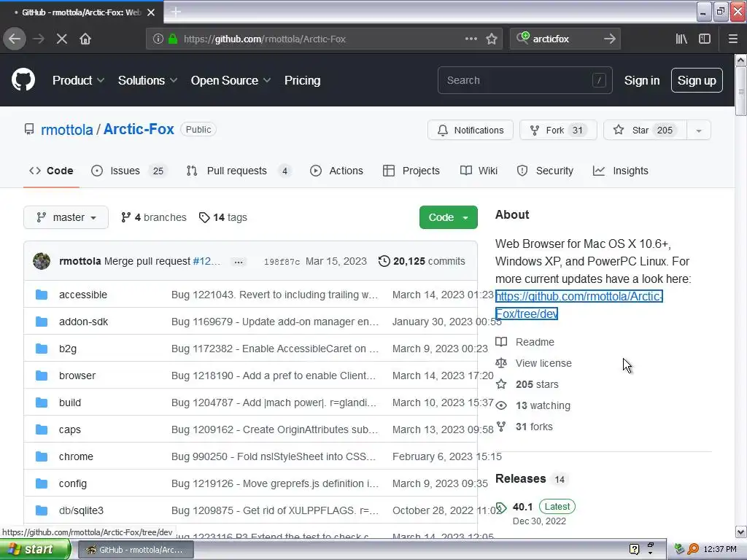Open the Pricing page

302,80
